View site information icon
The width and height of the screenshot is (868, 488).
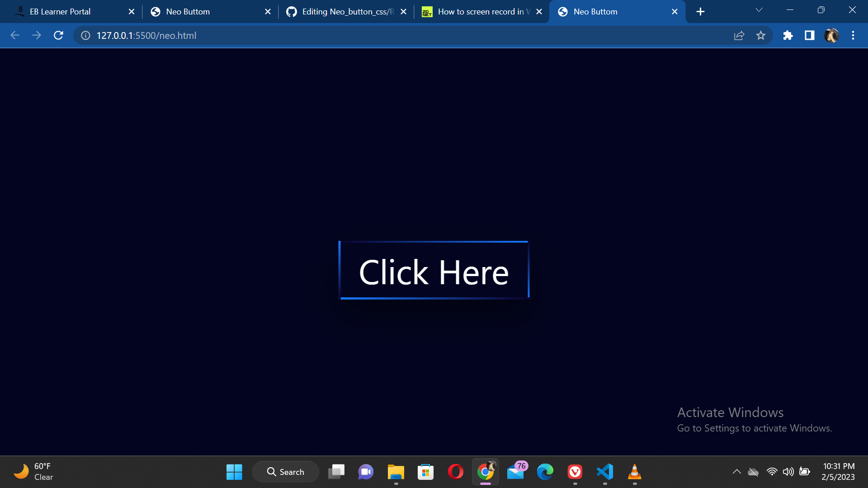coord(85,35)
